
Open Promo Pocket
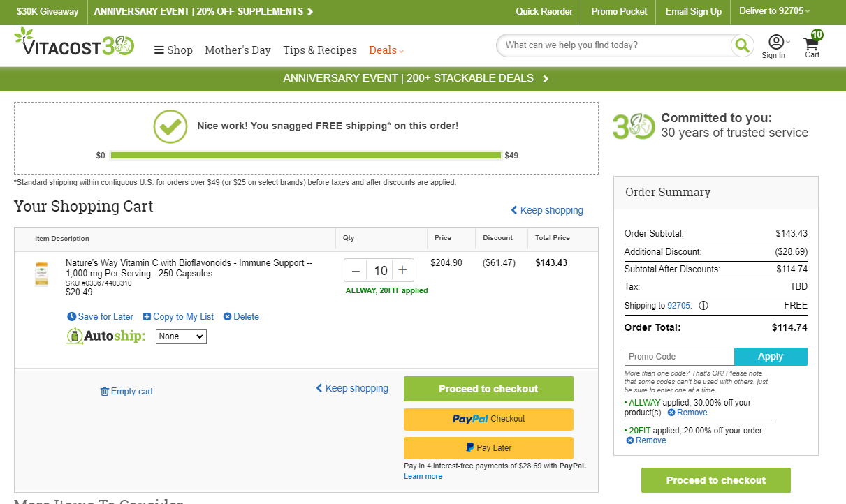(x=619, y=11)
